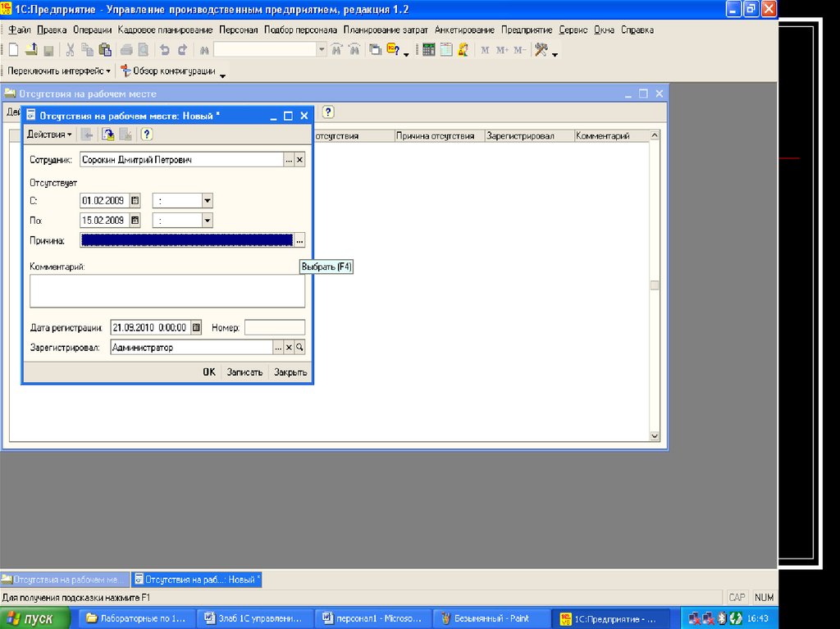Screen dimensions: 840x629
Task: Expand the start time dropdown in row С
Action: (x=207, y=200)
